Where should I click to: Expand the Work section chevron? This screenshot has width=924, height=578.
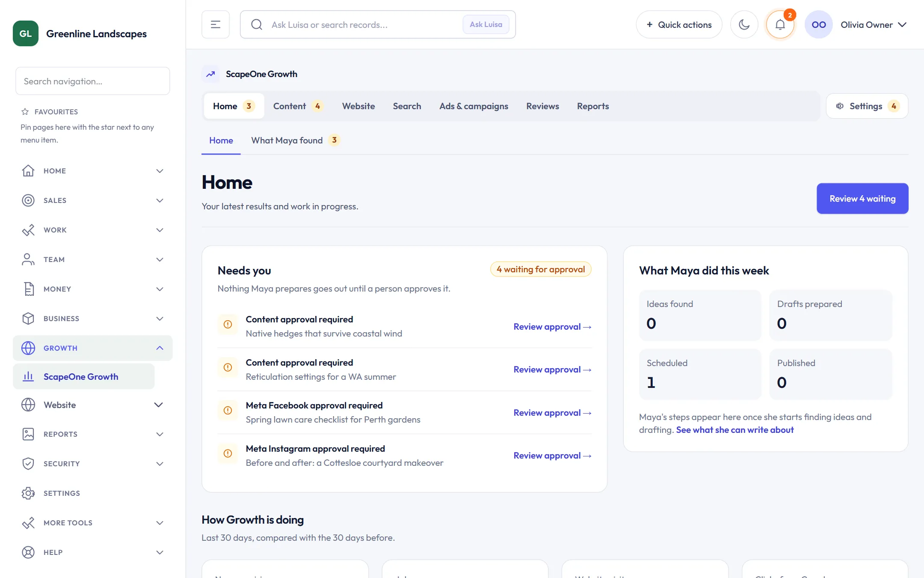[x=160, y=230]
